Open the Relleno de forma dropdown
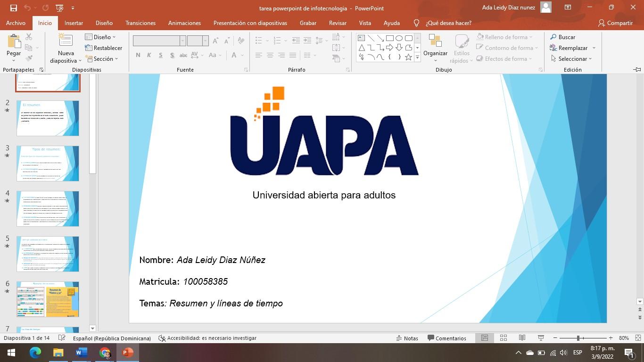Image resolution: width=644 pixels, height=362 pixels. pos(504,37)
